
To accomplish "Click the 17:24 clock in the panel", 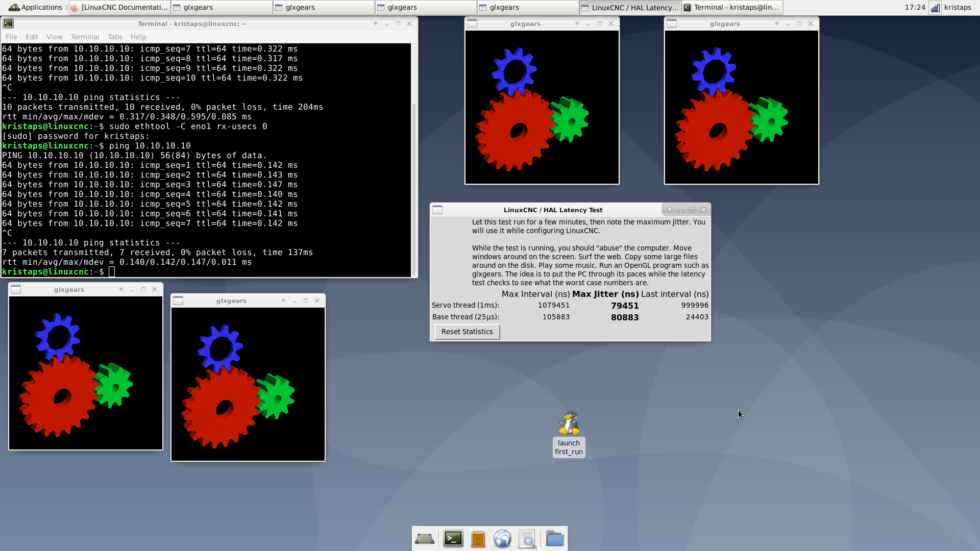I will pyautogui.click(x=915, y=7).
